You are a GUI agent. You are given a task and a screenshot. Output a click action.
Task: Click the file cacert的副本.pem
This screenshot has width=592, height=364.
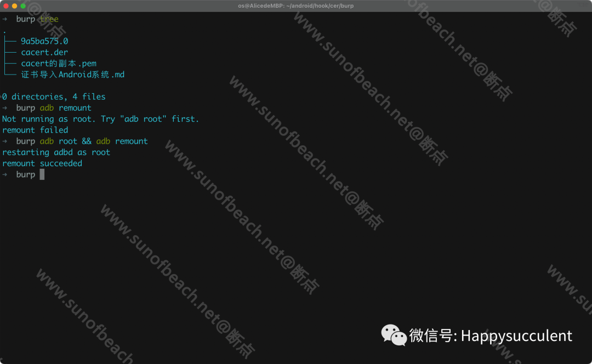tap(59, 64)
